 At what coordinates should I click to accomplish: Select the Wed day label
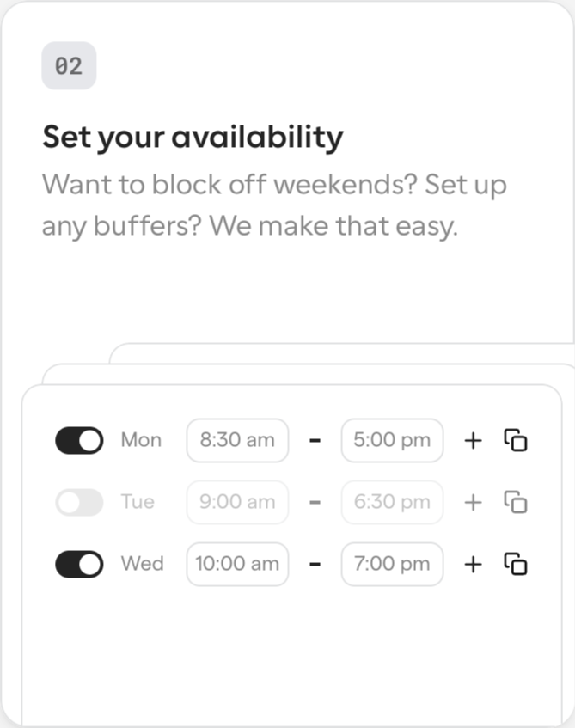[x=142, y=564]
